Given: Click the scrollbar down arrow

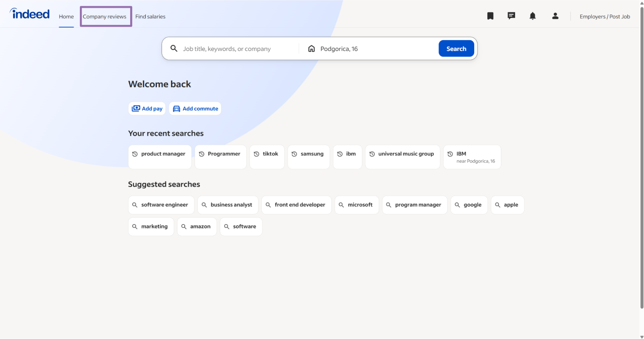Looking at the screenshot, I should pyautogui.click(x=641, y=337).
